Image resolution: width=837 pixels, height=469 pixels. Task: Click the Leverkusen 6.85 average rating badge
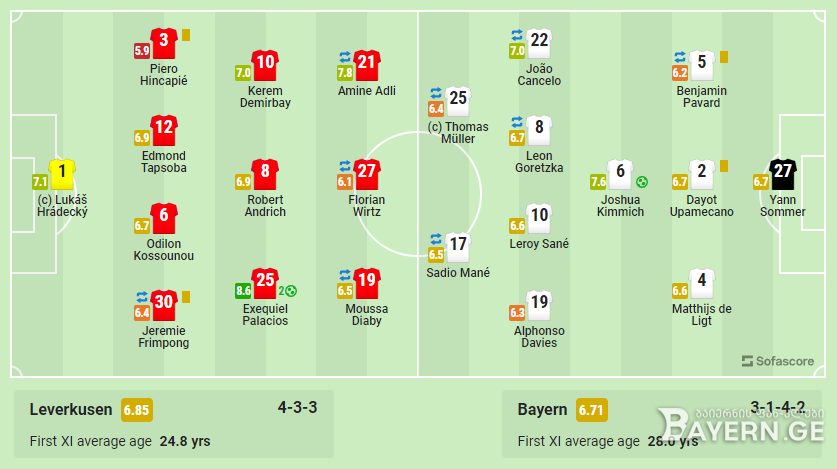[137, 410]
